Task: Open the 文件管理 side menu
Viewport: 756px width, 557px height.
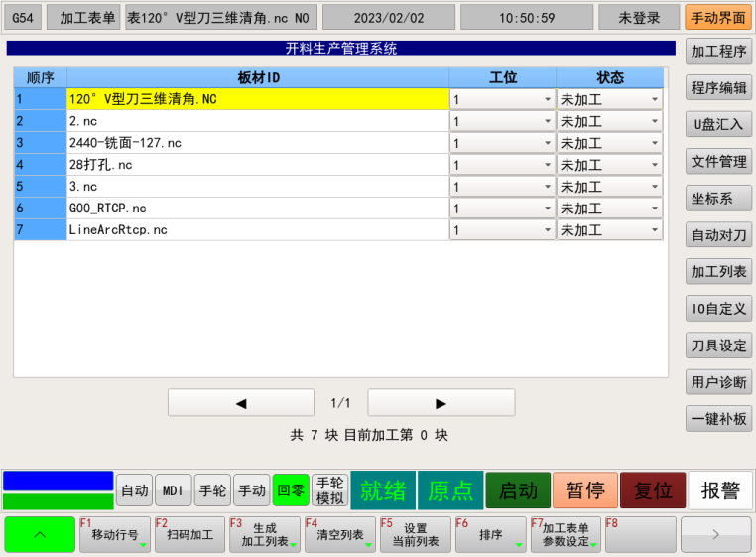Action: tap(718, 162)
